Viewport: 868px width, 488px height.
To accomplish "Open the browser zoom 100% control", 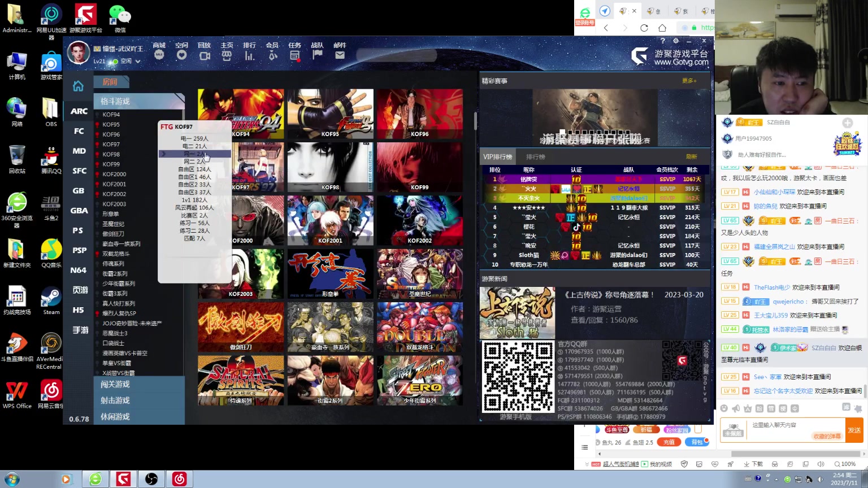I will 845,464.
